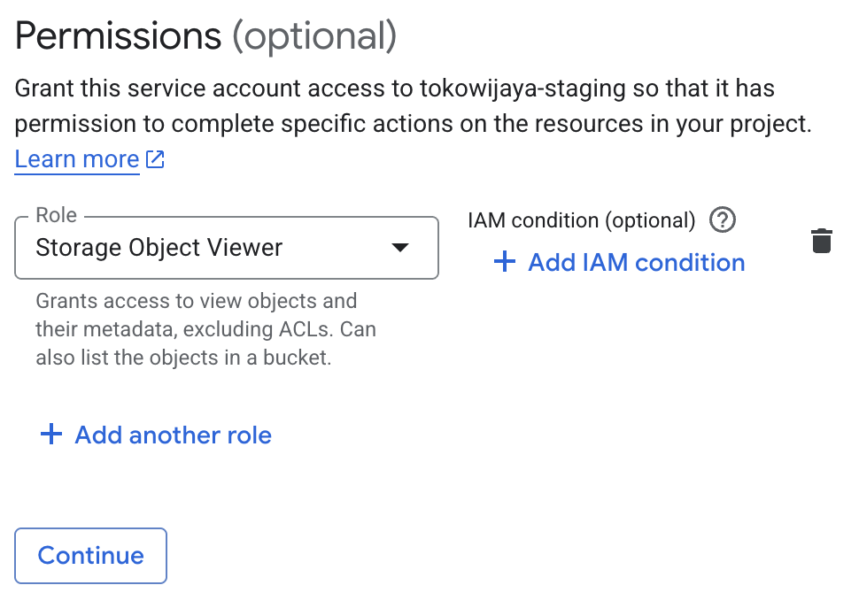Viewport: 859px width, 616px height.
Task: Delete the Storage Object Viewer role row
Action: 822,241
